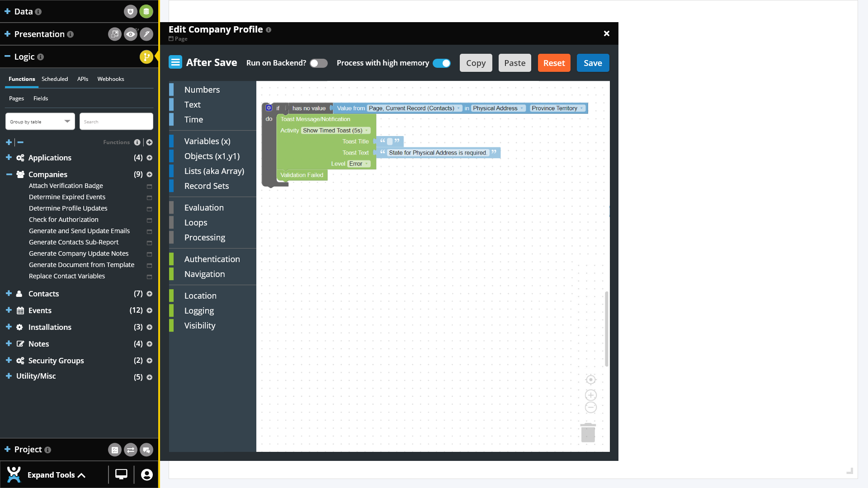The width and height of the screenshot is (868, 488).
Task: Click the if block gear settings icon
Action: point(269,108)
